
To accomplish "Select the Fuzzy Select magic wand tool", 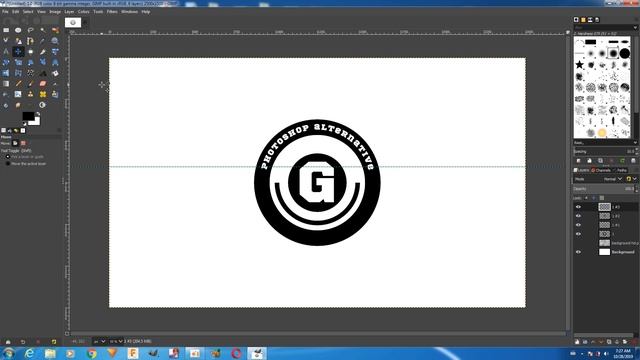I will pyautogui.click(x=43, y=30).
